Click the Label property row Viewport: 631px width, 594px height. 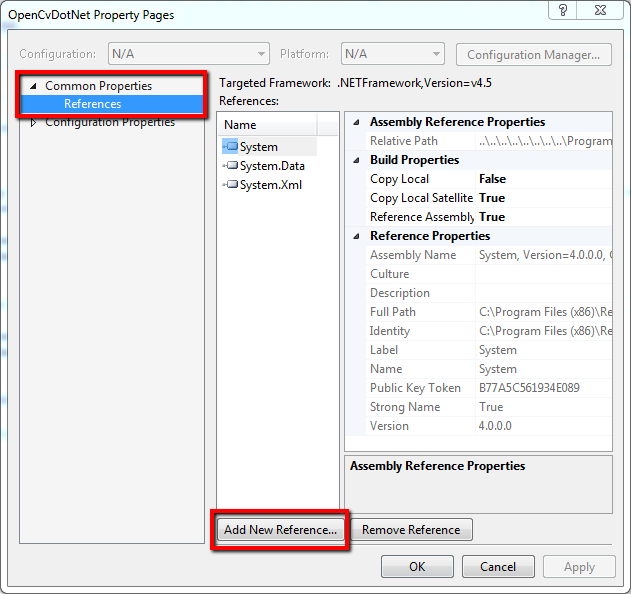click(489, 350)
